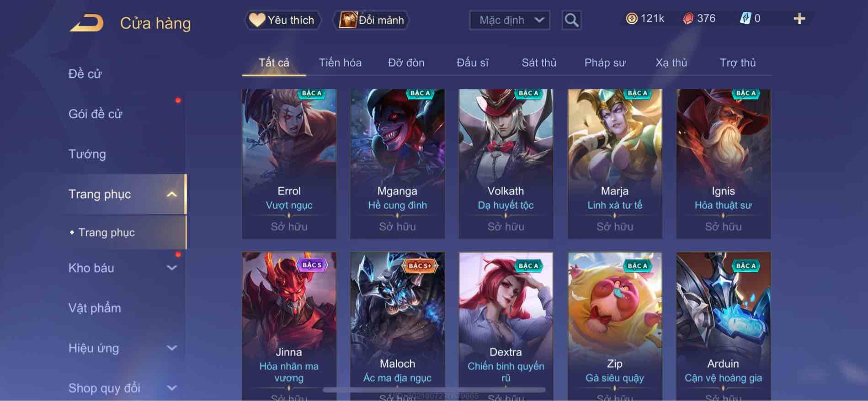Switch to the Pháp sư tab

(x=605, y=63)
